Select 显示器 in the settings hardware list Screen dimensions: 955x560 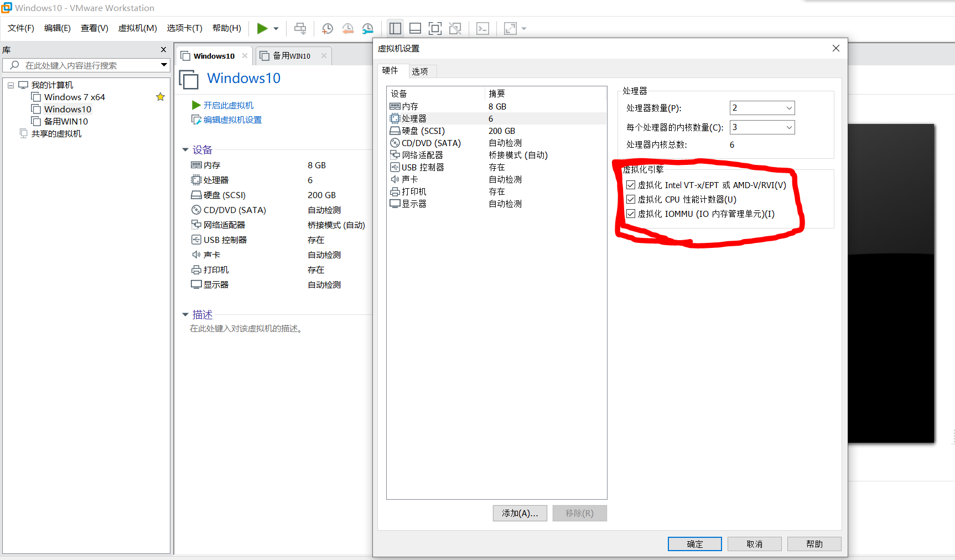[497, 204]
